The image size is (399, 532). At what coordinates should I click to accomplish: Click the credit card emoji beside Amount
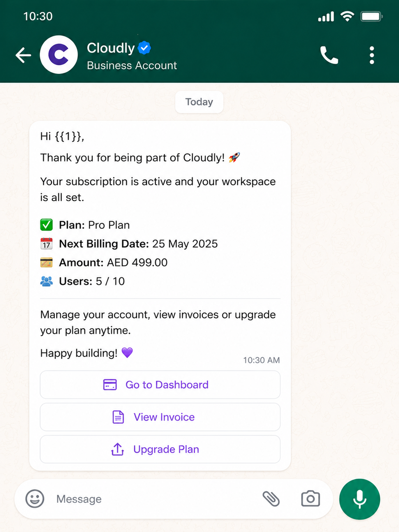pyautogui.click(x=46, y=262)
